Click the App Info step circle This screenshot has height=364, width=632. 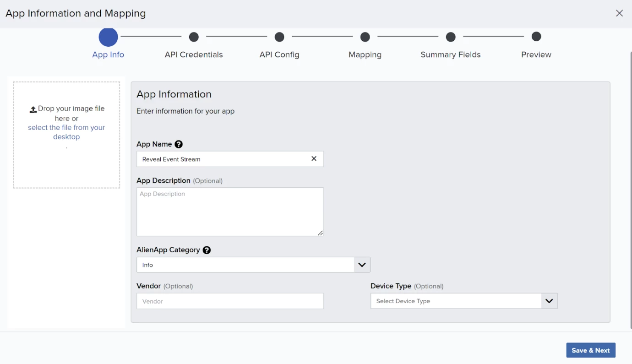pyautogui.click(x=108, y=37)
